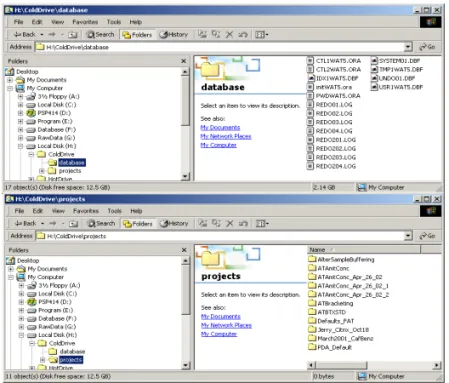Click Undo icon in database window toolbar
This screenshot has height=383, width=449.
click(243, 34)
